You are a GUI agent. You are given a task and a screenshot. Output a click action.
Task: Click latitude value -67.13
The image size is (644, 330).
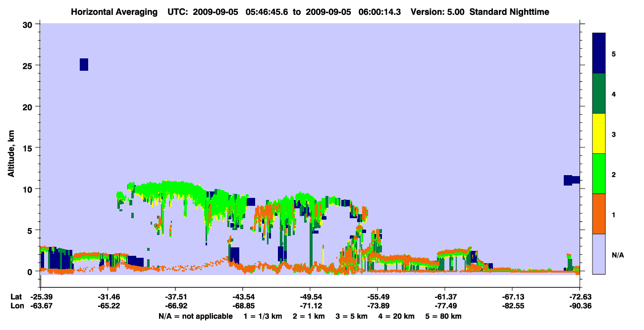tap(512, 297)
